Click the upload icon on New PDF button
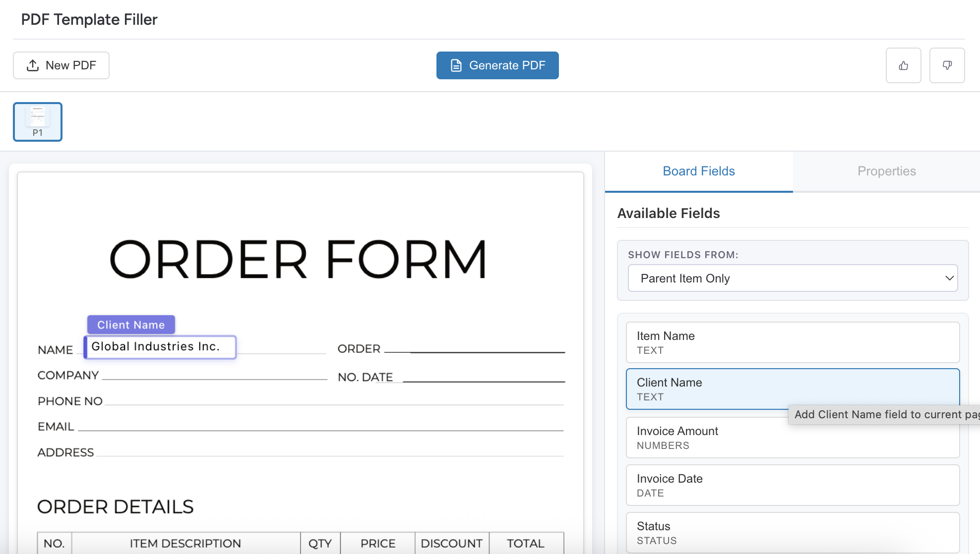 click(32, 65)
